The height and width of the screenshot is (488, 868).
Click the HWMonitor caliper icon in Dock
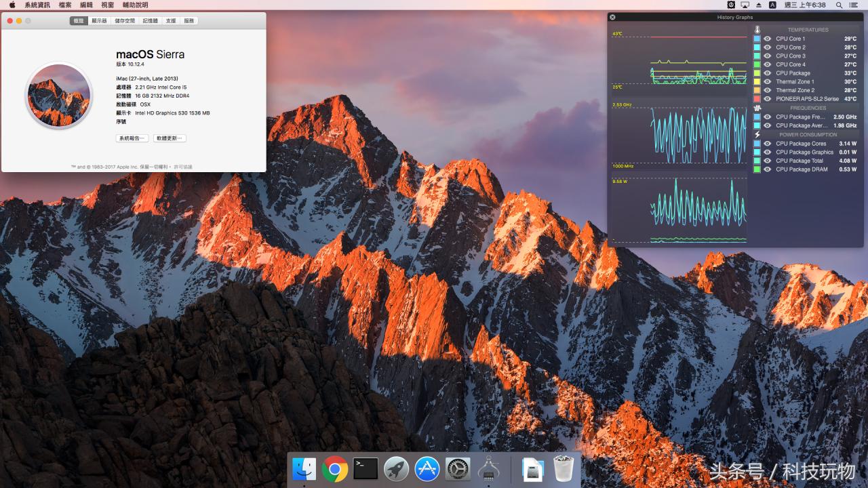(489, 469)
